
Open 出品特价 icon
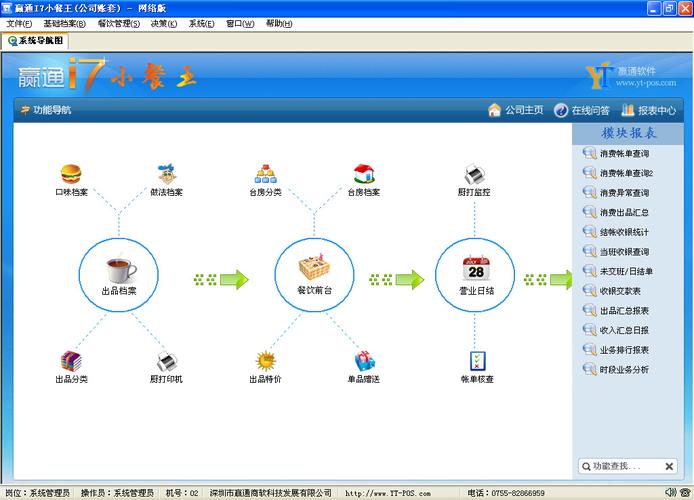coord(265,361)
